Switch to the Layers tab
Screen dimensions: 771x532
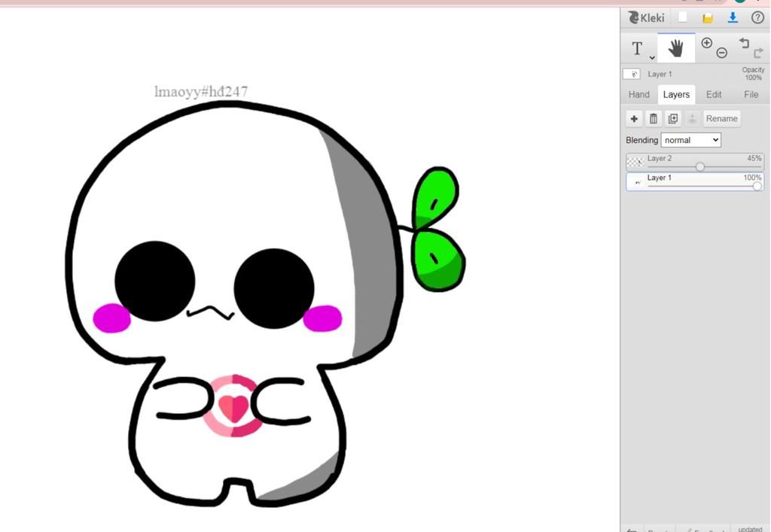676,94
